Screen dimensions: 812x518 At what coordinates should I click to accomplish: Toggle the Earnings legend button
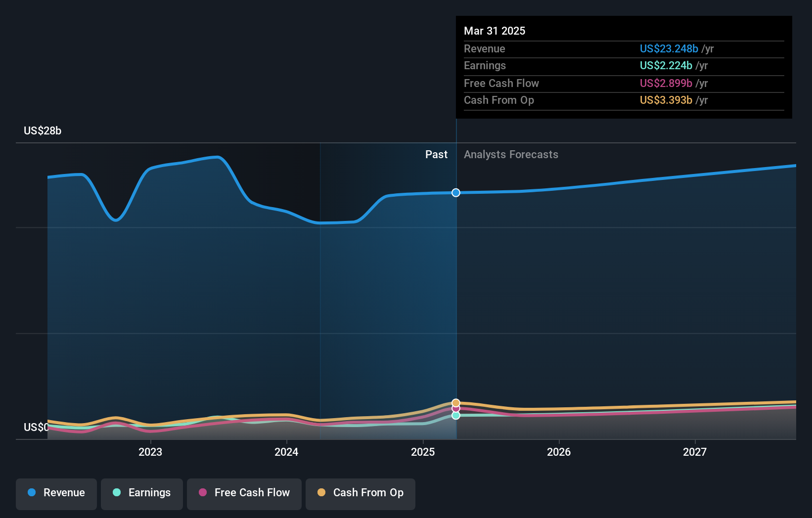[142, 494]
